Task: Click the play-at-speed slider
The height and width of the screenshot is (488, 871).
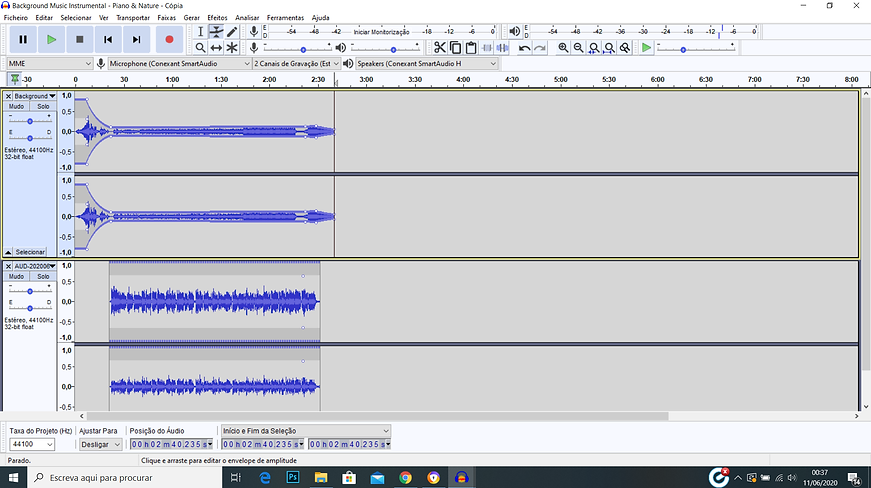Action: coord(696,48)
